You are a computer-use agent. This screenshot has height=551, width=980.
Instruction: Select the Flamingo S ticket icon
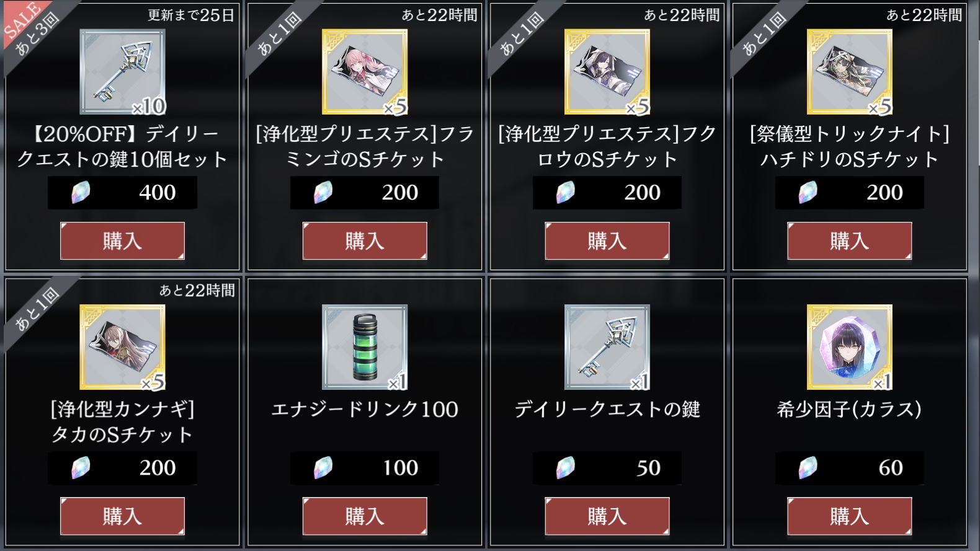click(365, 72)
